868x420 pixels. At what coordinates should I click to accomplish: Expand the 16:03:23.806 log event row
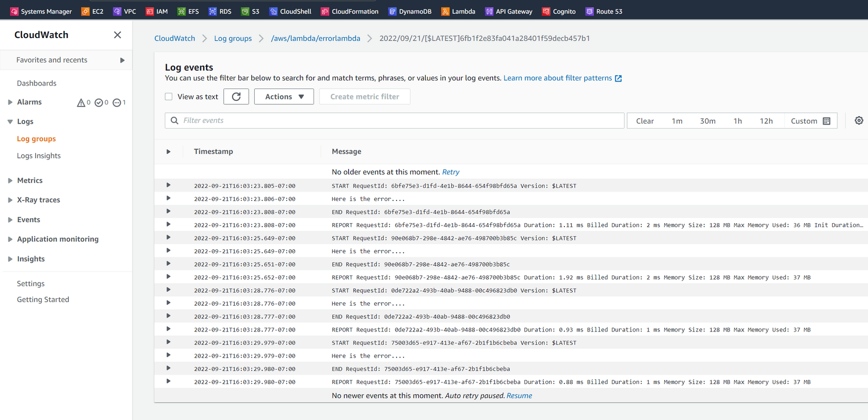pos(169,198)
